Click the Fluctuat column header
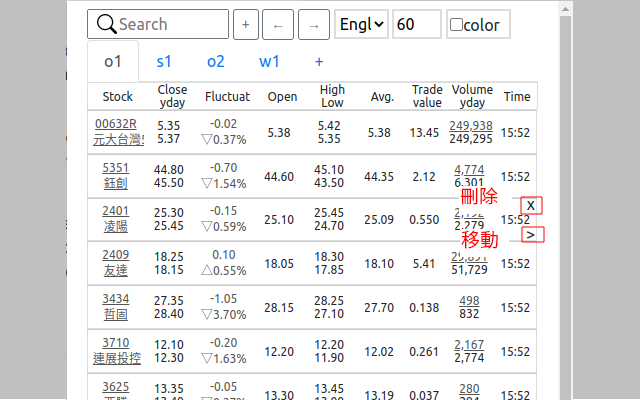 tap(227, 97)
